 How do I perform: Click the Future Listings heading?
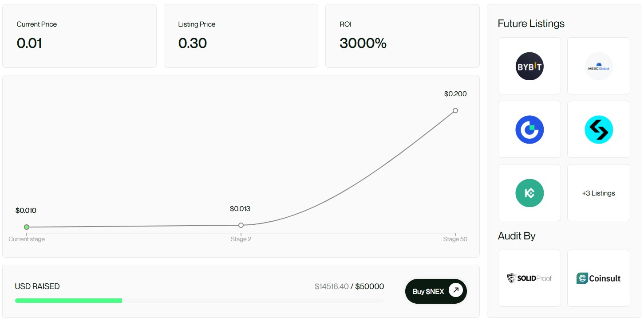531,23
